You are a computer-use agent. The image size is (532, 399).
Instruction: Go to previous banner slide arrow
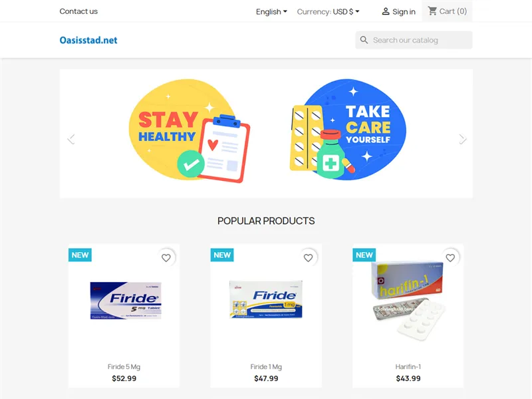pyautogui.click(x=71, y=139)
